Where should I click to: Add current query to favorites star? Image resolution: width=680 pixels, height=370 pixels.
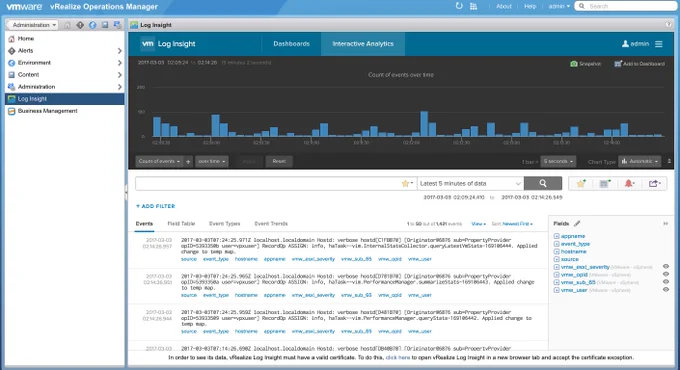[581, 183]
